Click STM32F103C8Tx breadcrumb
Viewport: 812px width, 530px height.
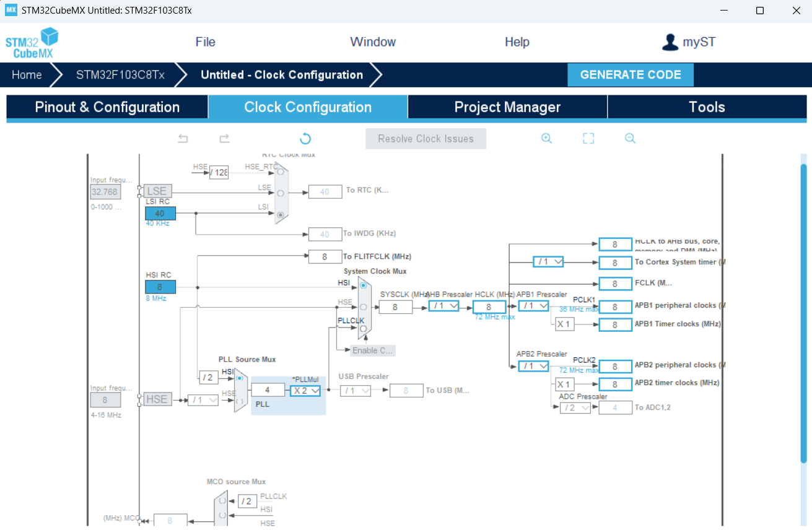pos(120,75)
